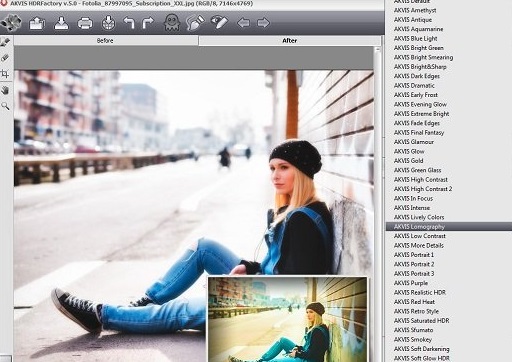Choose AKVIS Portrait 3 preset
The image size is (512, 362).
tap(414, 273)
